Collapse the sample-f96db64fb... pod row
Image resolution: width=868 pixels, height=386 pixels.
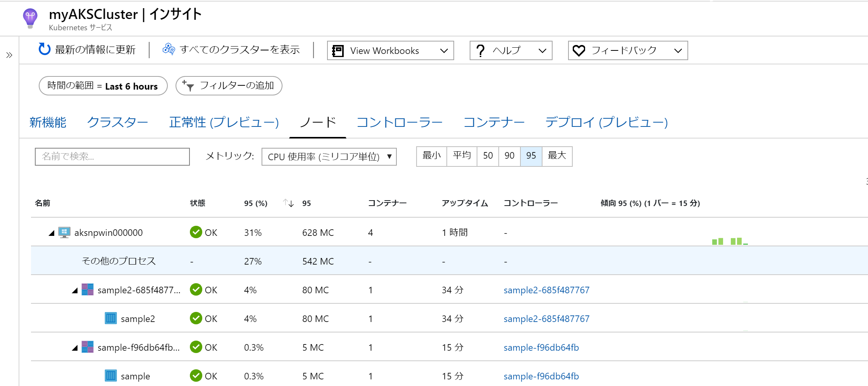tap(75, 348)
